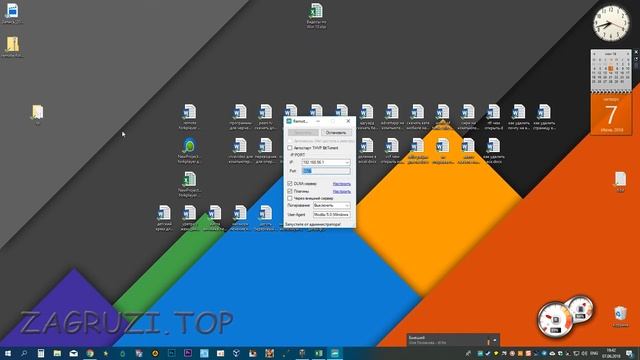Select the Recycle Bin icon on desktop

coord(620,317)
